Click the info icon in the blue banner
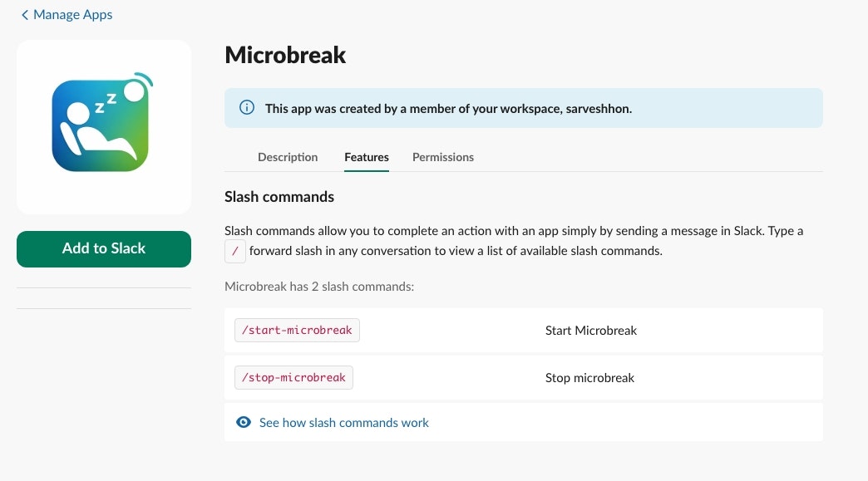The image size is (868, 481). (x=246, y=107)
